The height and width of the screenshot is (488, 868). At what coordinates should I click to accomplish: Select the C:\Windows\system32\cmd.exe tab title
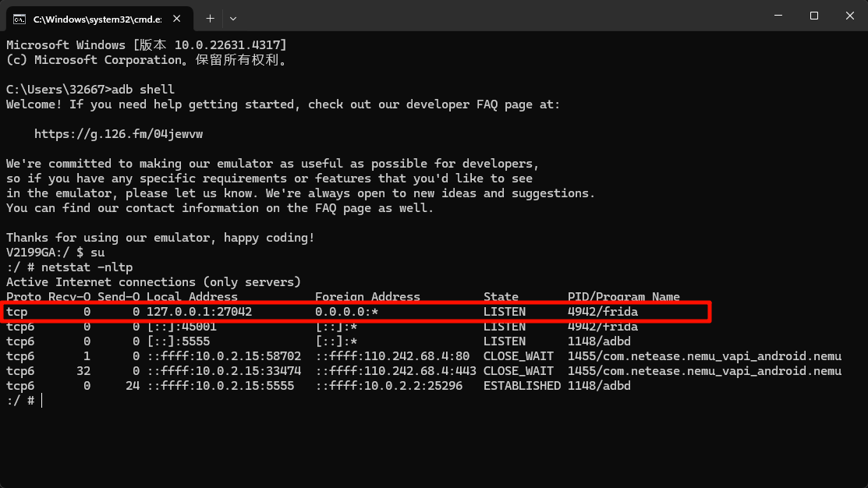click(92, 18)
